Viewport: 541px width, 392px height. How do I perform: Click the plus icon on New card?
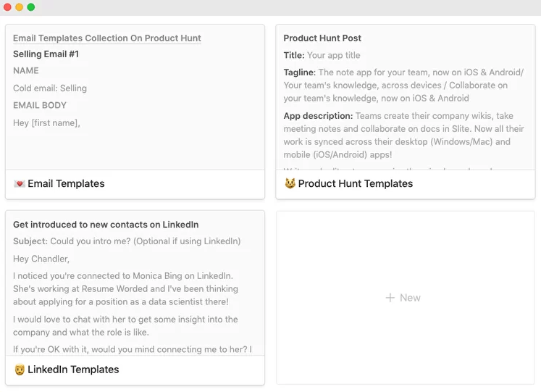[390, 298]
